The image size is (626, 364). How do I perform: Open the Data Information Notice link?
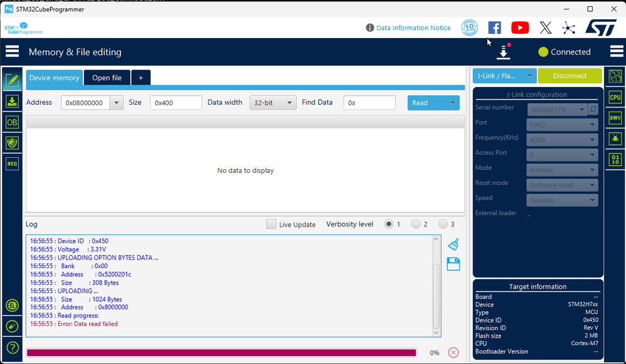pos(413,28)
